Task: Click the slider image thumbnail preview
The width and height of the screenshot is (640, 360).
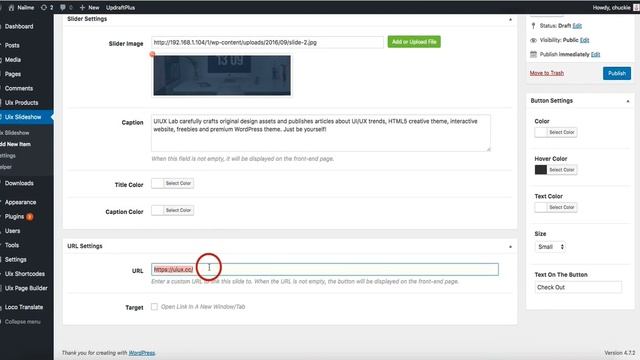Action: point(222,76)
